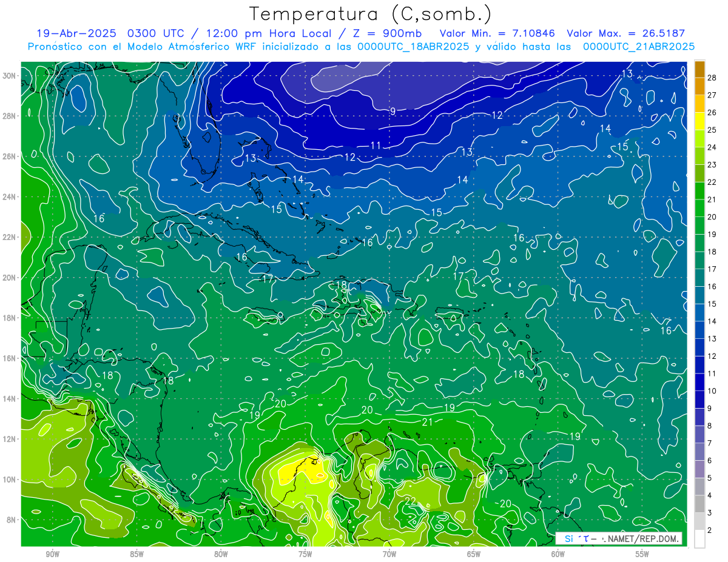
Task: Click the '60W' longitude axis label
Action: click(x=558, y=554)
